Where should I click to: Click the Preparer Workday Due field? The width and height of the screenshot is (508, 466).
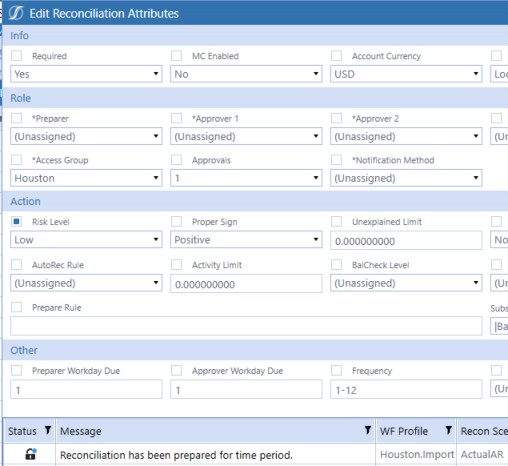(86, 389)
